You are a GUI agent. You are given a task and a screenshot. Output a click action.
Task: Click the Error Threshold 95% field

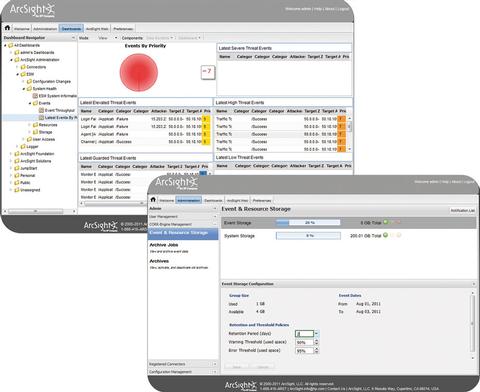305,351
